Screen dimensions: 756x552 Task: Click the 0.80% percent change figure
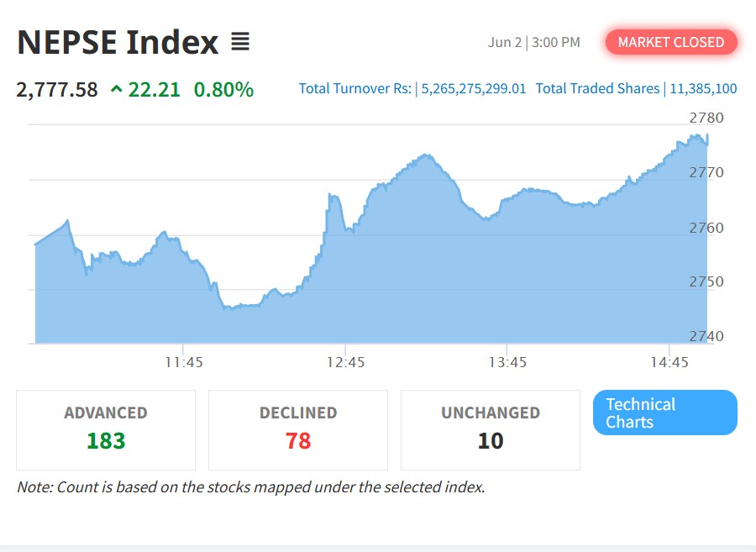coord(223,90)
